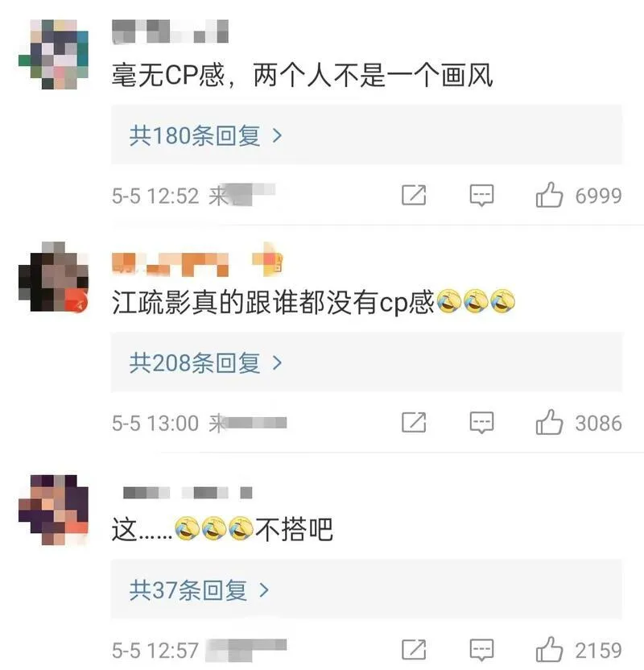644x670 pixels.
Task: Select comment text 江疏影真的跟谁都没有cp感
Action: 273,302
